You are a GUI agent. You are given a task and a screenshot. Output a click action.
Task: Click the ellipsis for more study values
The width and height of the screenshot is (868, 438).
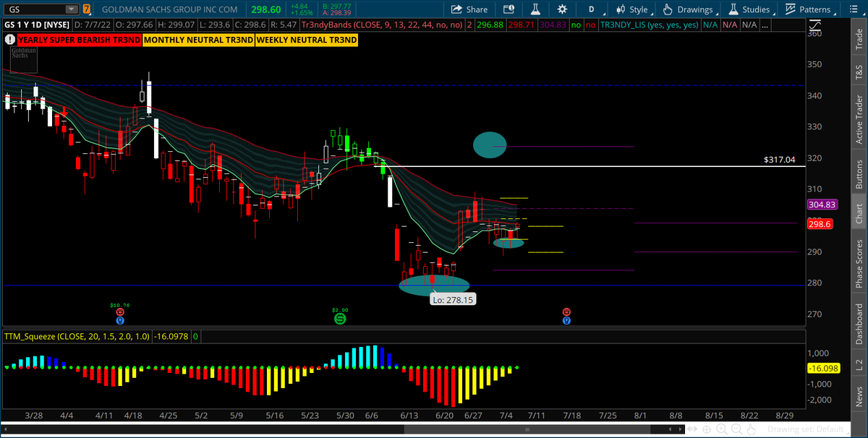[x=765, y=25]
